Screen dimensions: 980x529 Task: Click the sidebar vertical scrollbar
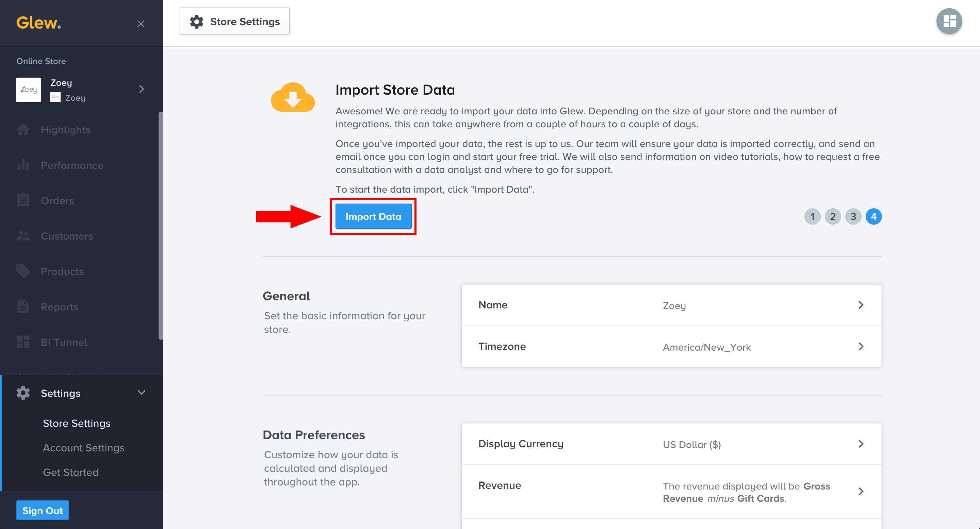click(x=161, y=225)
